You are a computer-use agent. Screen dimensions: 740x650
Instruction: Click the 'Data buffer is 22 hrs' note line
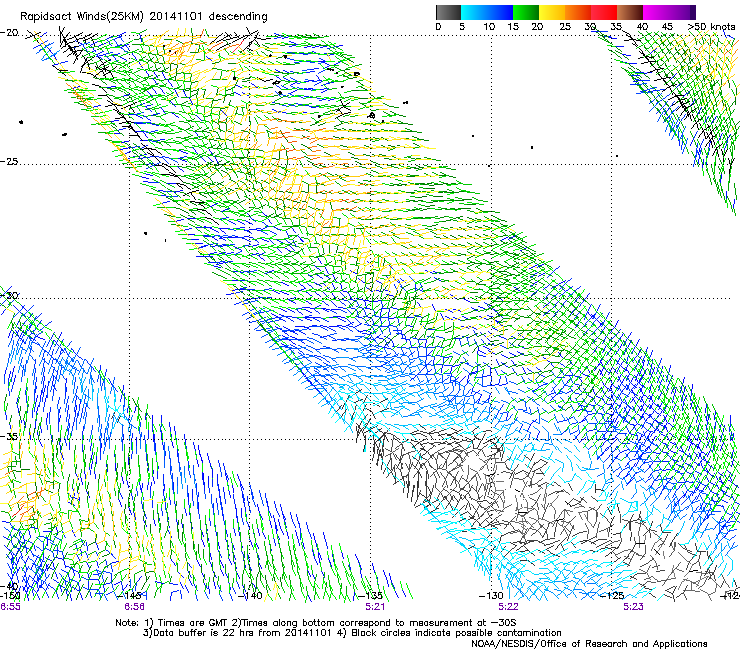(352, 633)
